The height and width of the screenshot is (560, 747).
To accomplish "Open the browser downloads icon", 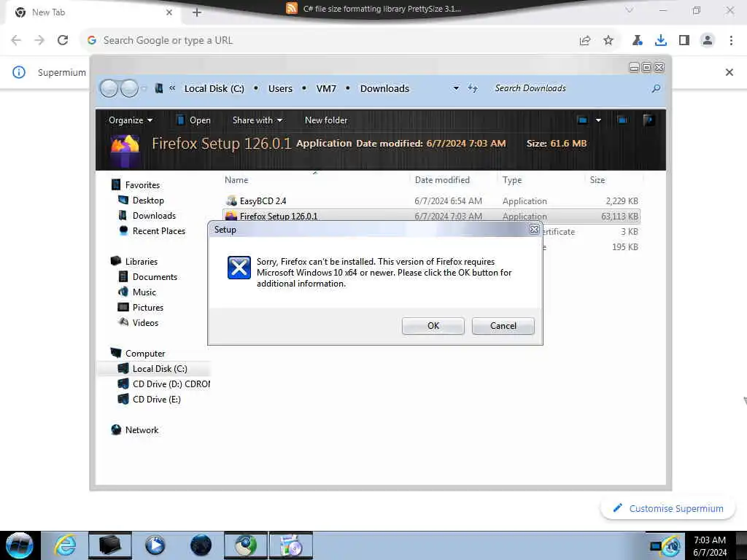I will (x=661, y=41).
